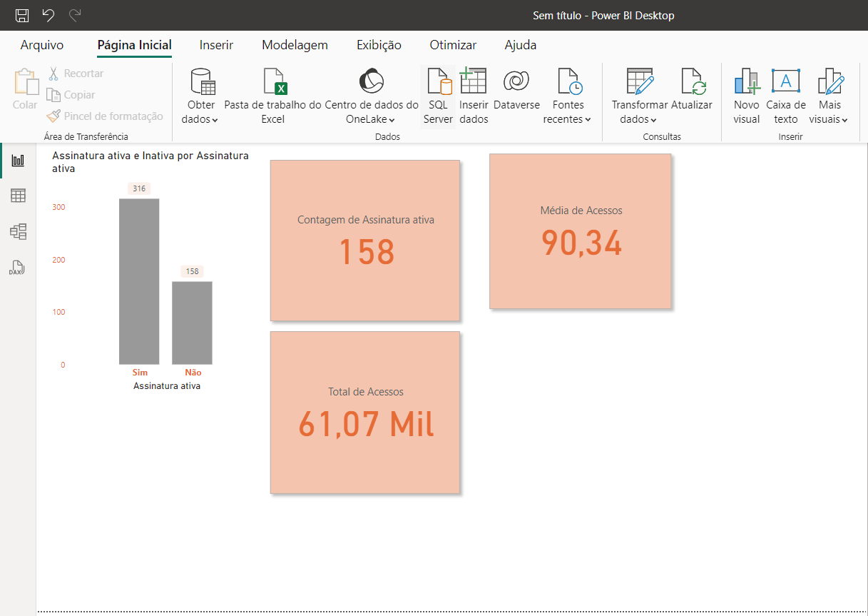Screen dimensions: 868x616
Task: Click the 100 y-axis value
Action: click(x=58, y=312)
